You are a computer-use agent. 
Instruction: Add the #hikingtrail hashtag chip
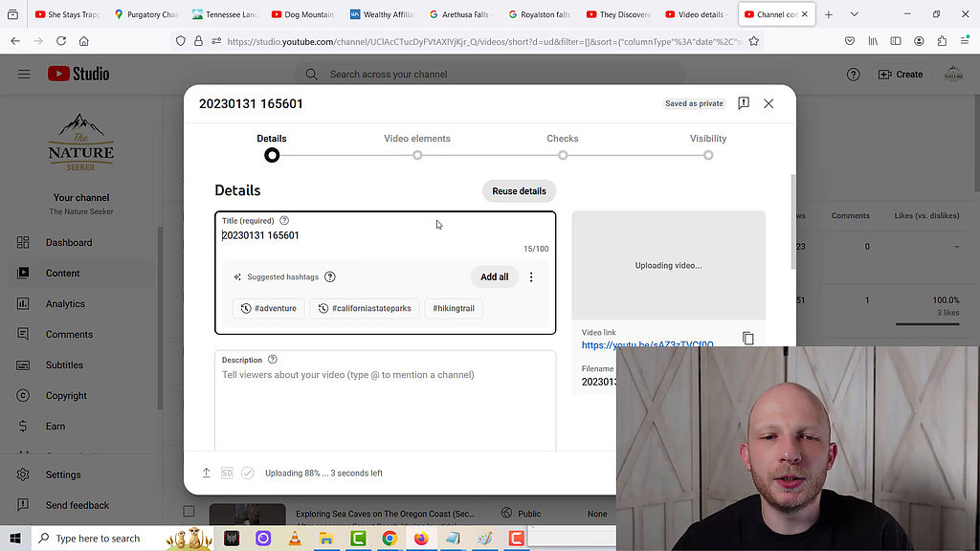point(454,309)
